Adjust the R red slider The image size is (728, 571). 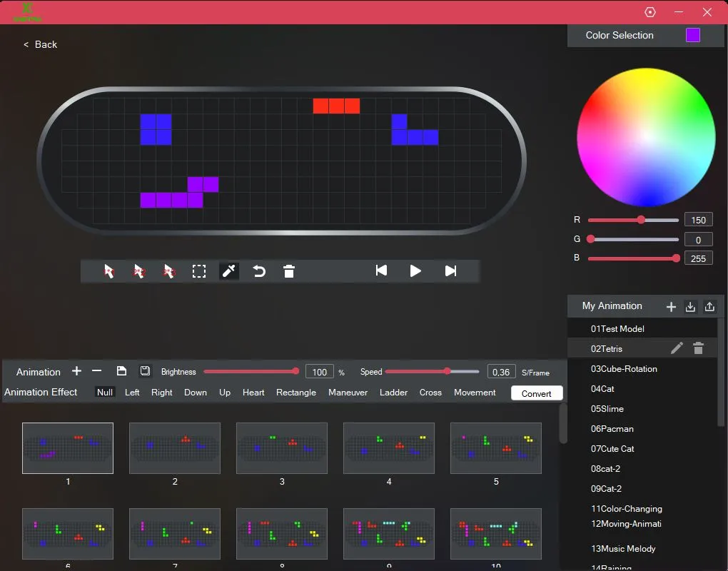click(633, 220)
